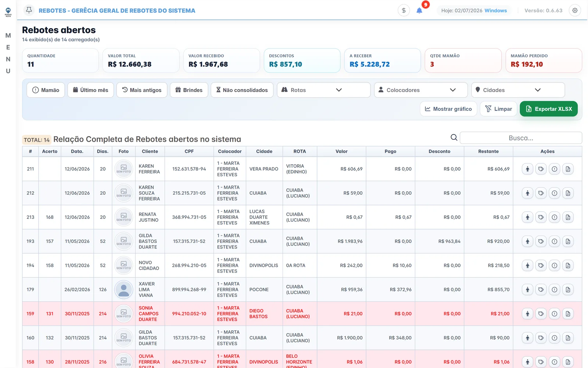Open PDF icon for row 211 Karen Ferreira
The height and width of the screenshot is (368, 588).
568,169
